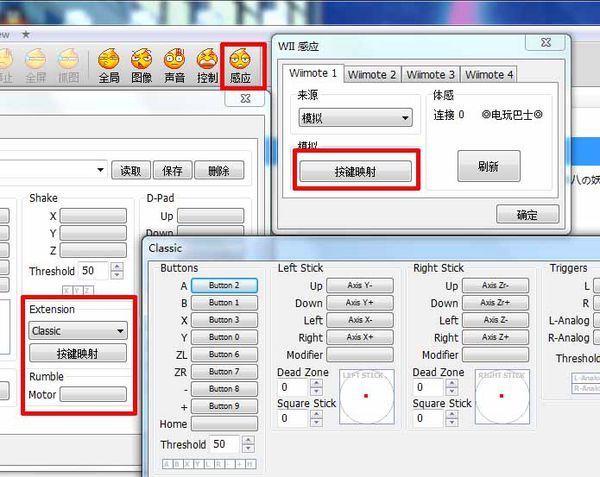Click the Classic Buttons Threshold field
600x477 pixels.
coord(225,444)
